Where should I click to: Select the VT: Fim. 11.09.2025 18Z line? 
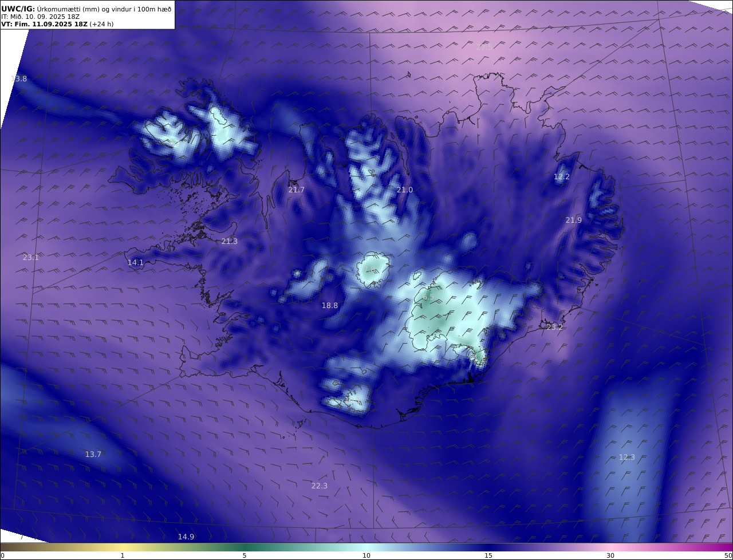57,24
